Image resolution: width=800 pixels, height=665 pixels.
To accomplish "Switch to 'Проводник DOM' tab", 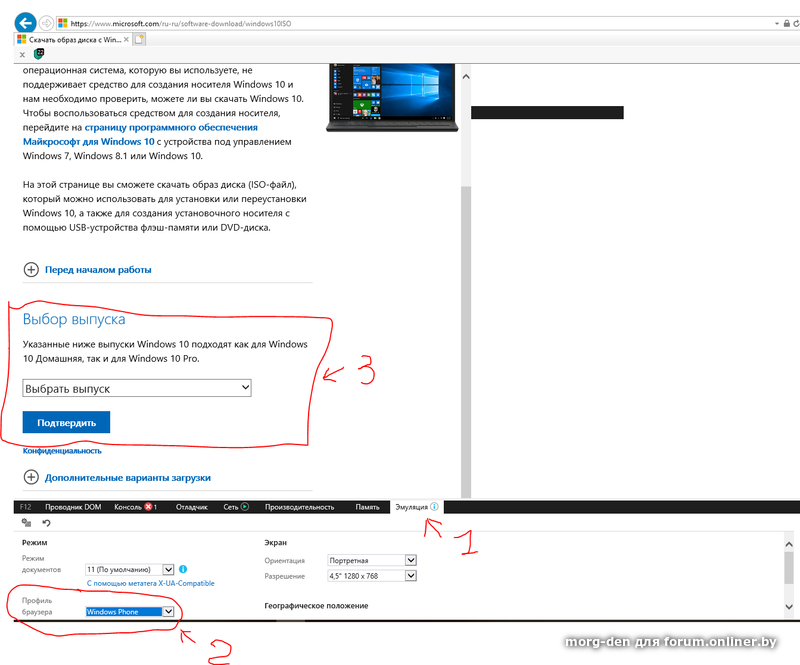I will 73,507.
